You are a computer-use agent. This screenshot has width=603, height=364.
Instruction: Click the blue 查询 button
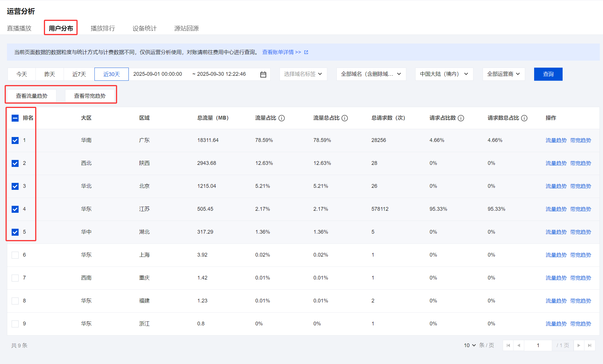(x=548, y=74)
